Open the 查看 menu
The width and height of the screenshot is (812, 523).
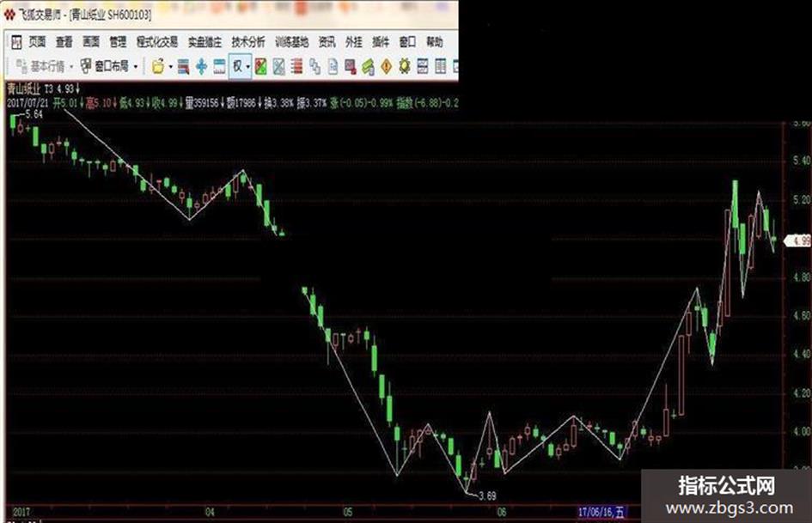pyautogui.click(x=64, y=42)
